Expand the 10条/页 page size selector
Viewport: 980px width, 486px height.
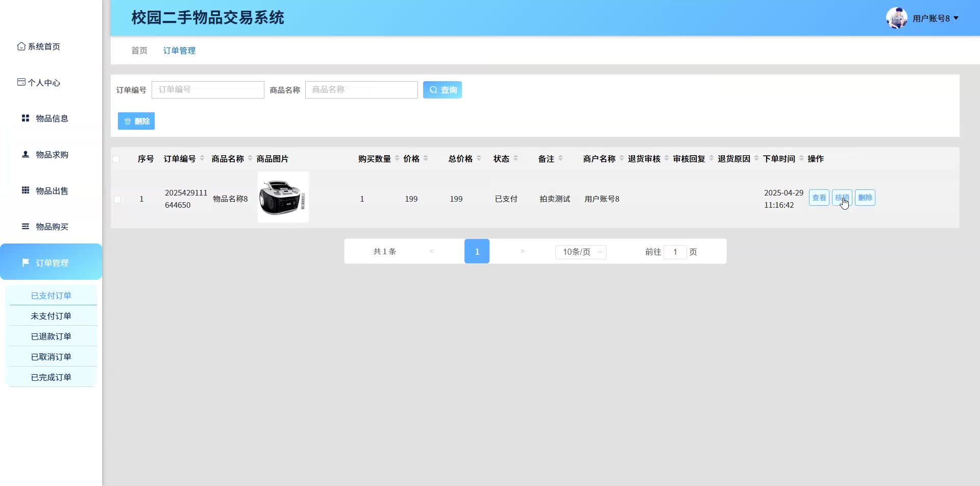pyautogui.click(x=580, y=252)
